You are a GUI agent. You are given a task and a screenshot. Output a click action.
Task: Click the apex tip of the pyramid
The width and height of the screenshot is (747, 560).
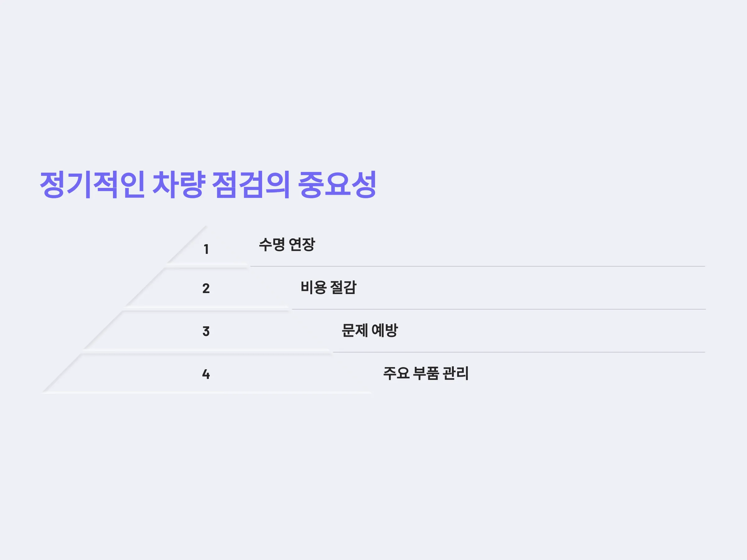coord(205,227)
